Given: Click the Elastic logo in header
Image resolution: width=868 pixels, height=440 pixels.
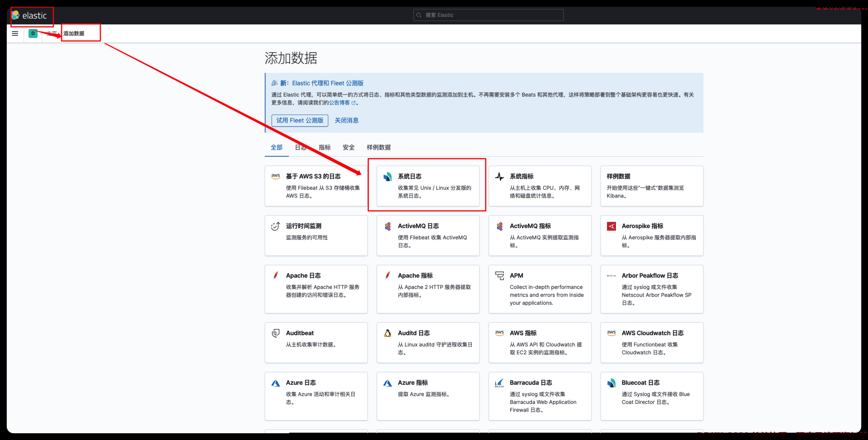Looking at the screenshot, I should pos(29,15).
